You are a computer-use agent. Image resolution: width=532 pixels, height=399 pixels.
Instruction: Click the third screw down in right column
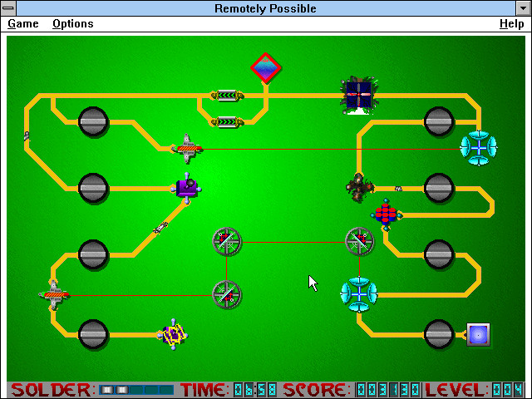coord(439,255)
